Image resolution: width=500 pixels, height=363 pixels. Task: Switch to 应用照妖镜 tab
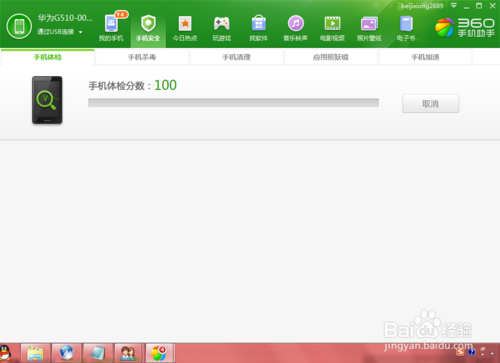pyautogui.click(x=331, y=57)
